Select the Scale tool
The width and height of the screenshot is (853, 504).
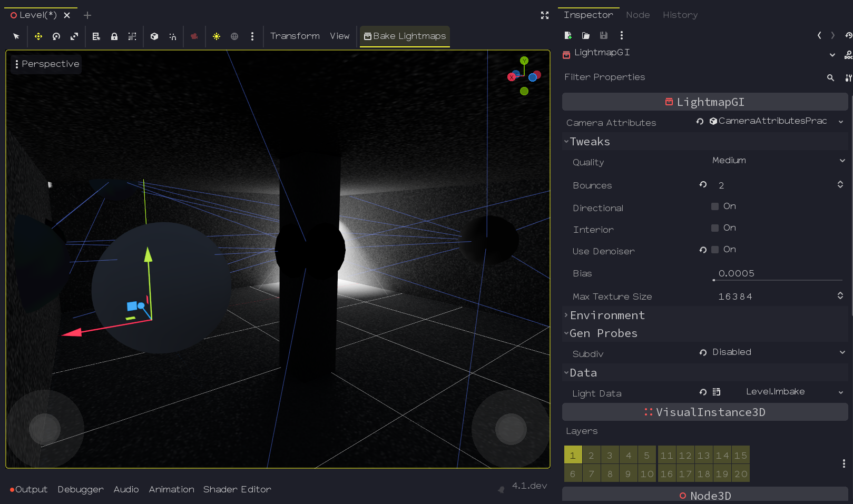(x=74, y=36)
